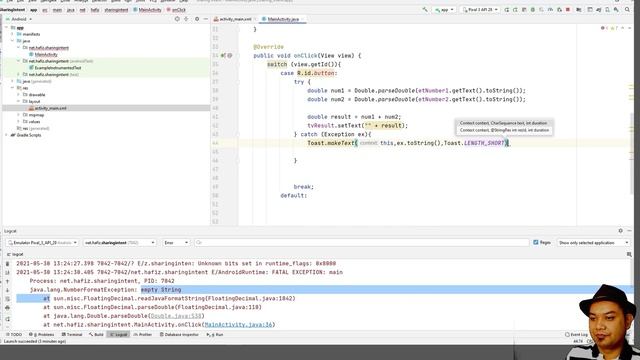Open the Database Inspector tab

pos(179,334)
